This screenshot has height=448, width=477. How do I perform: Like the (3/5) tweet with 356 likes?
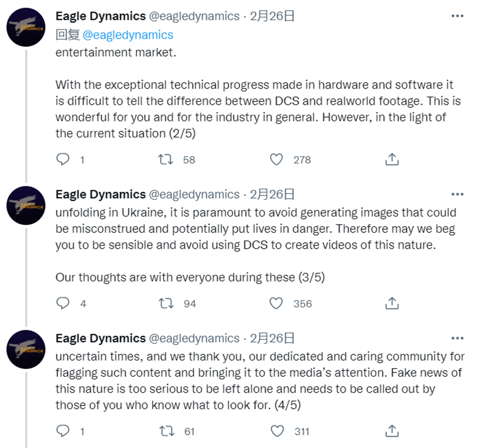[x=276, y=303]
